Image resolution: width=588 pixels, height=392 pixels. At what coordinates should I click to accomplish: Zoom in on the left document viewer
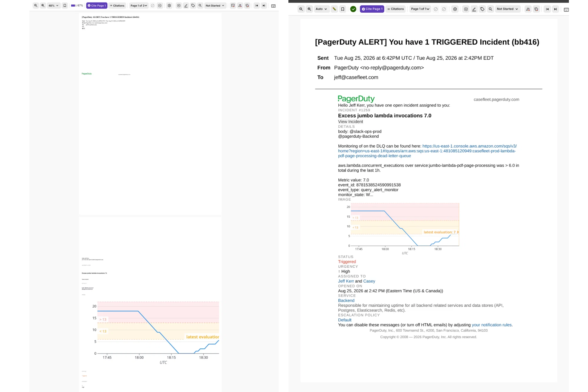(x=43, y=6)
